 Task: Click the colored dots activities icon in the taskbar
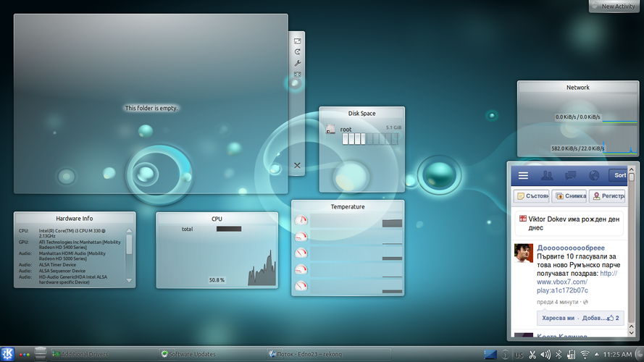[x=24, y=355]
